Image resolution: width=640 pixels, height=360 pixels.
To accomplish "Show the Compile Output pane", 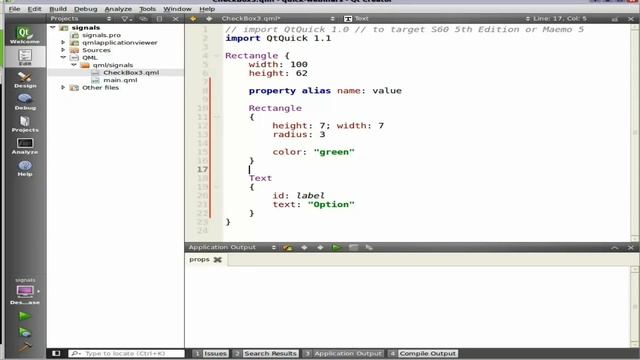I will click(423, 353).
